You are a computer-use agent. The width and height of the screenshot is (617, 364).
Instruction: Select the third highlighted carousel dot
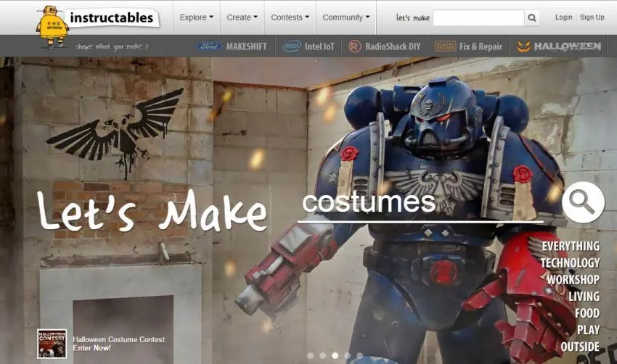(x=335, y=355)
